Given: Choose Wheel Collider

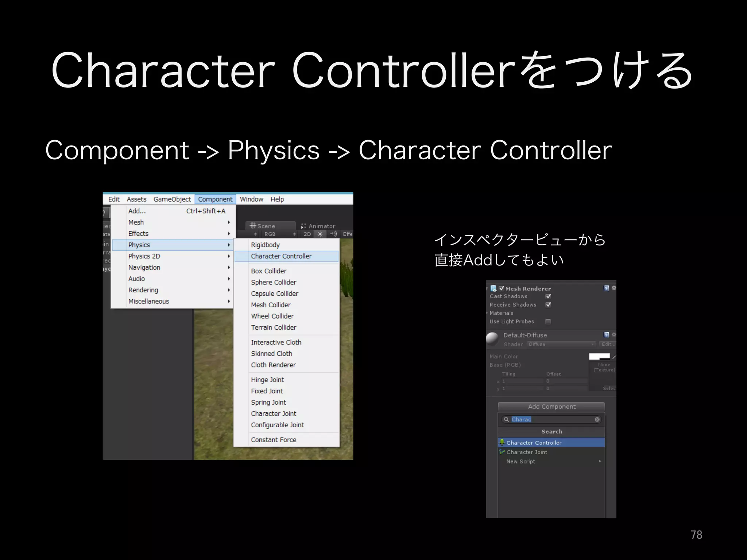Looking at the screenshot, I should point(287,316).
